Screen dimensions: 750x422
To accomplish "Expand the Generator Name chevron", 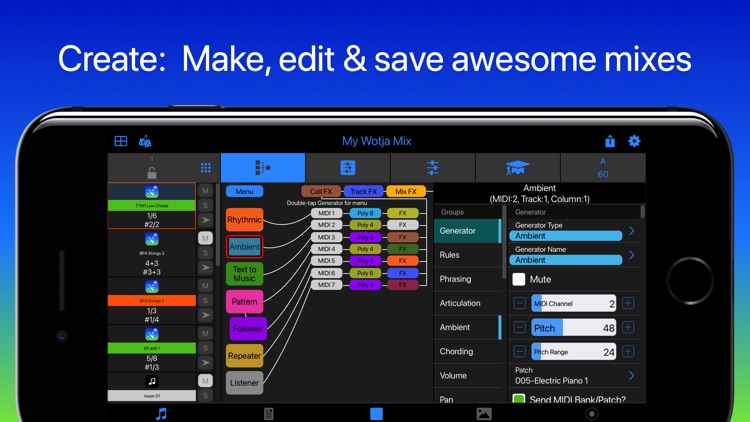I will click(x=632, y=255).
